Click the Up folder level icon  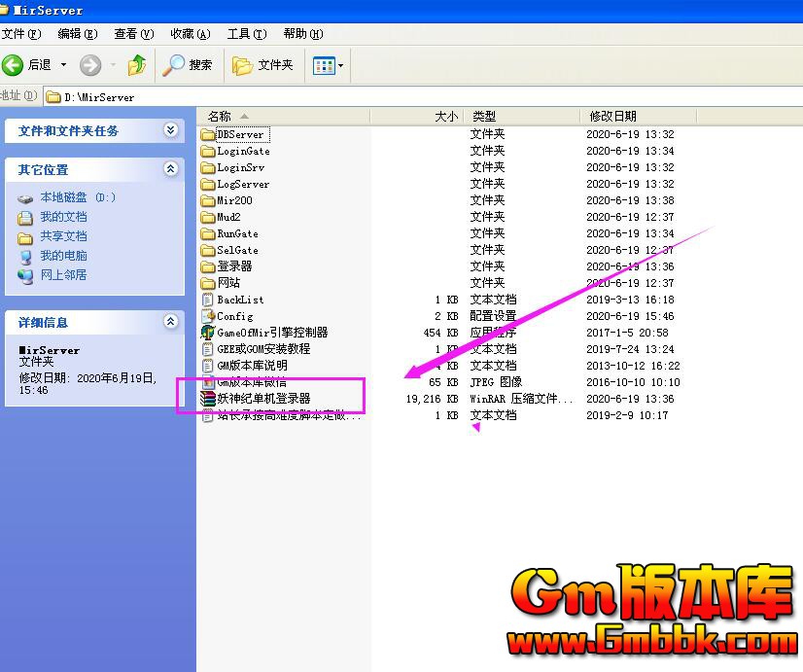[137, 65]
